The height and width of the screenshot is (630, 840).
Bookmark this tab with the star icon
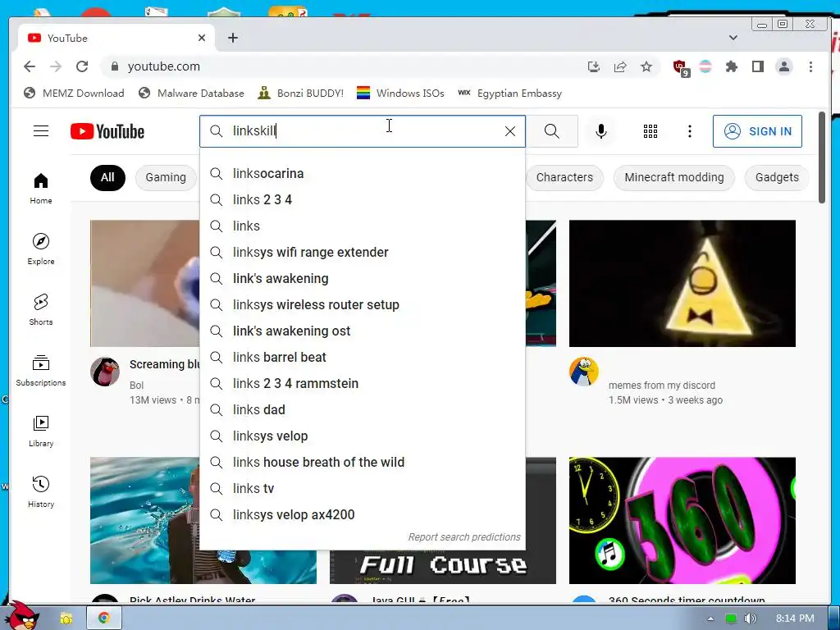646,66
